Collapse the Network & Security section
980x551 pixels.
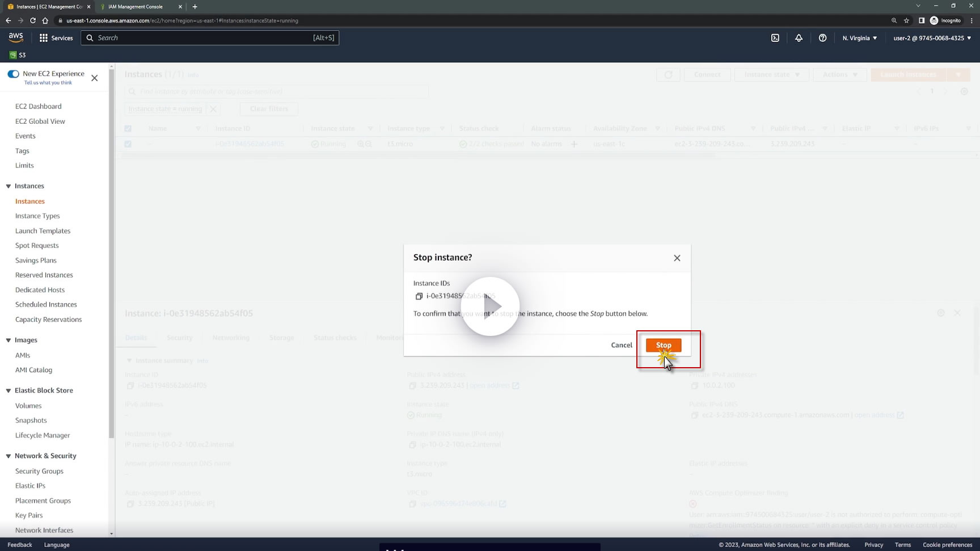point(9,456)
